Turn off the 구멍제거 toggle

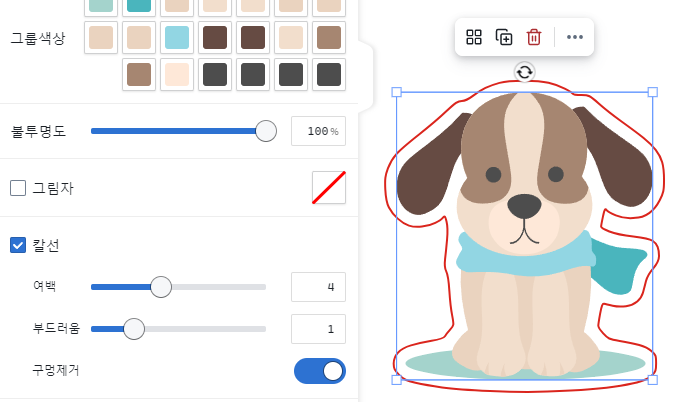[x=320, y=371]
